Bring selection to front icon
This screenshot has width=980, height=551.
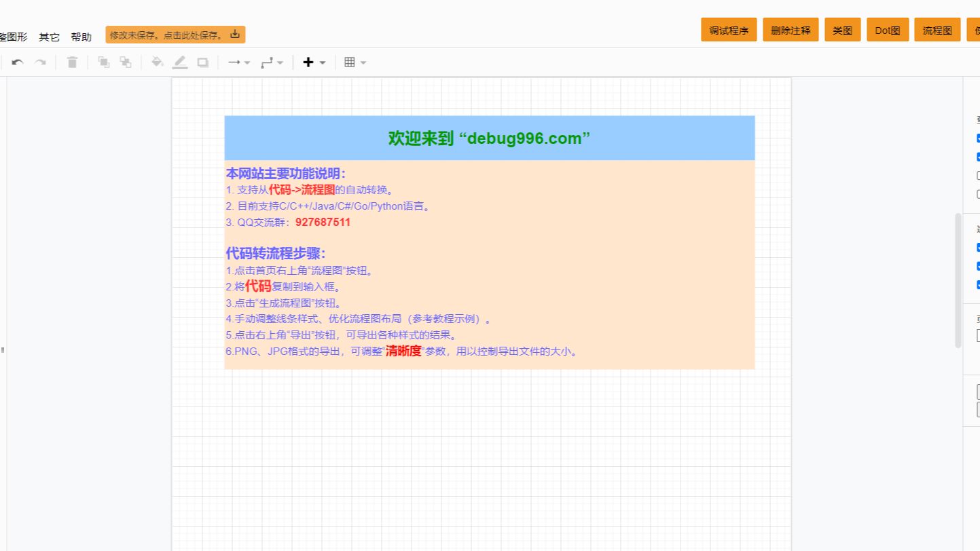[103, 62]
